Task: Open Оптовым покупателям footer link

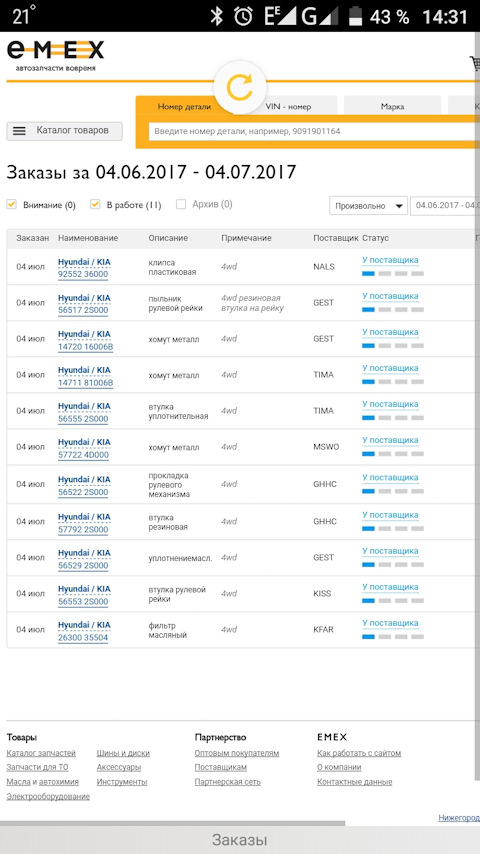Action: click(237, 753)
